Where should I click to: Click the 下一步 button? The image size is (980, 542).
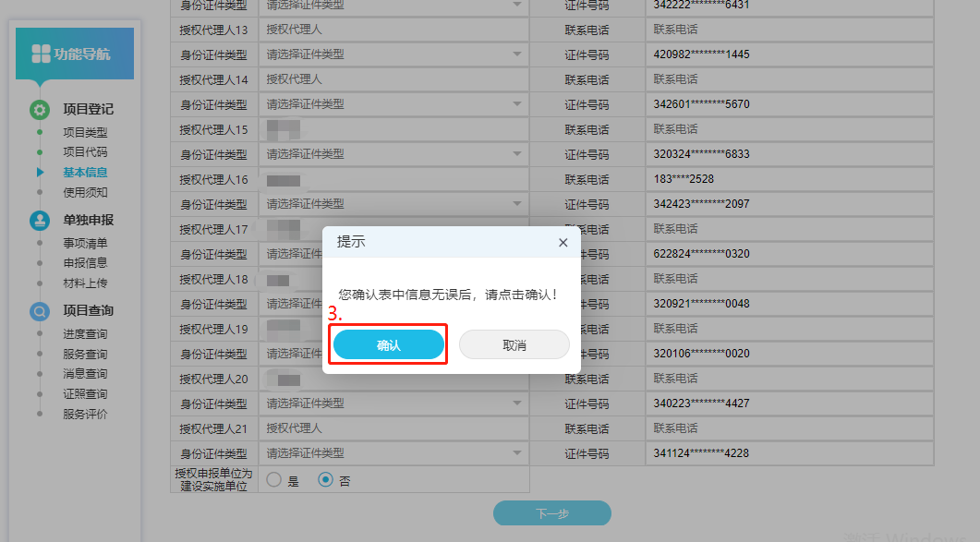tap(551, 513)
